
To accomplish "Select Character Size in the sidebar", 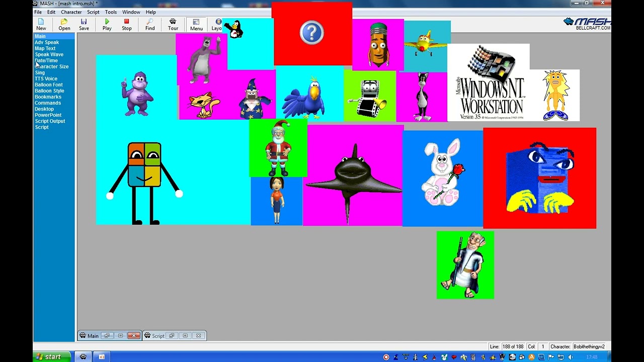I will [x=51, y=66].
